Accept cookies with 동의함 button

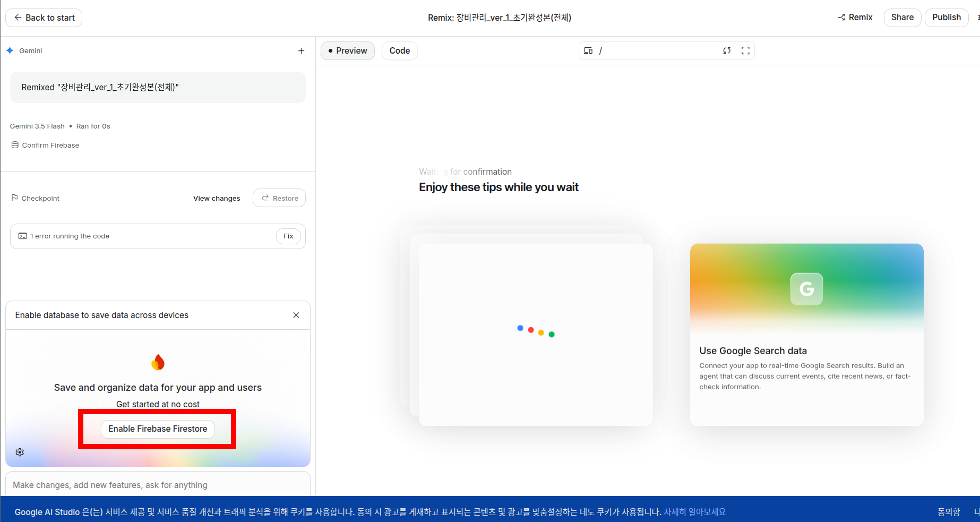(948, 512)
